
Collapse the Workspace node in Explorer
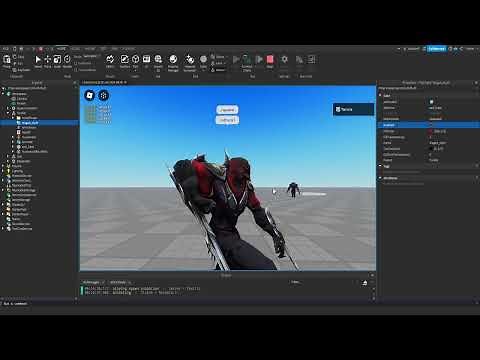tap(3, 94)
